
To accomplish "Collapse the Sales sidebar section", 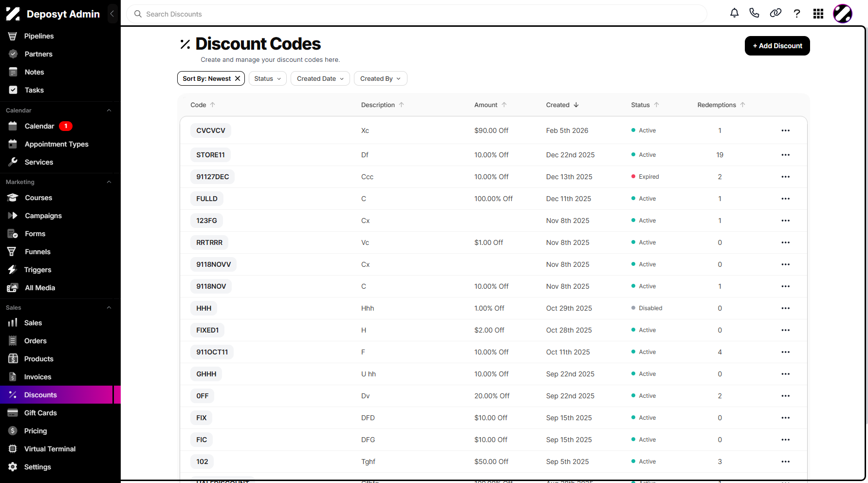I will tap(109, 308).
